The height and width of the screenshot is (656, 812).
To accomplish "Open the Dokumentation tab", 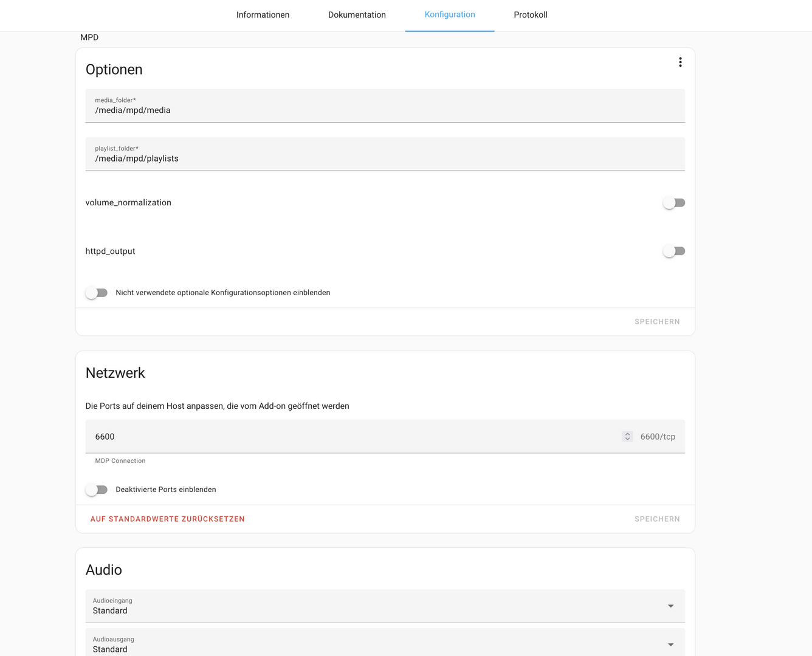I will [357, 15].
